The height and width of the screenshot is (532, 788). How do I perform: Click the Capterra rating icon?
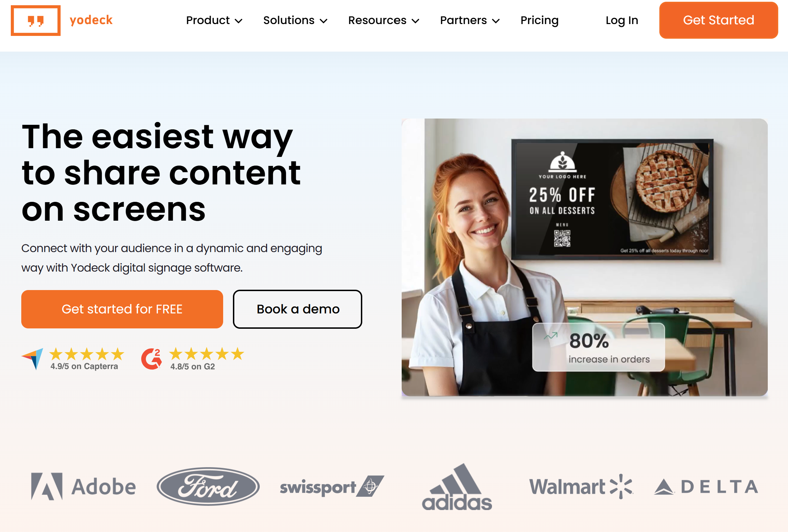(x=32, y=359)
